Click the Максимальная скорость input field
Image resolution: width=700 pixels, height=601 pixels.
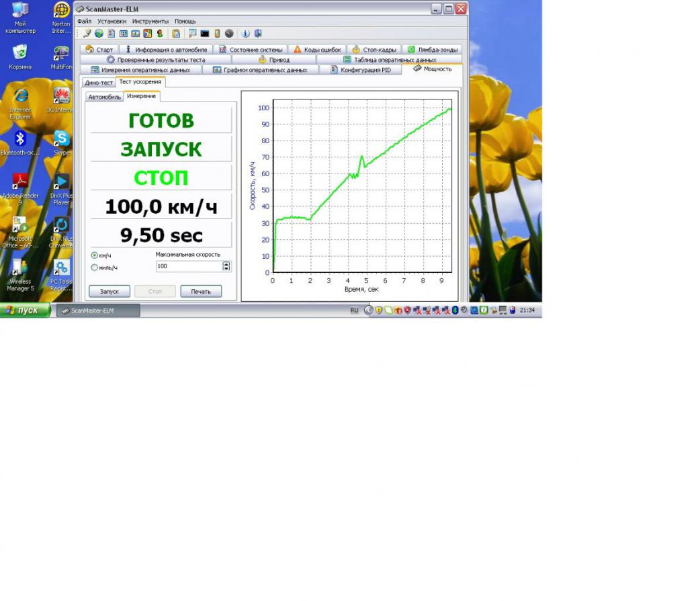[x=188, y=266]
